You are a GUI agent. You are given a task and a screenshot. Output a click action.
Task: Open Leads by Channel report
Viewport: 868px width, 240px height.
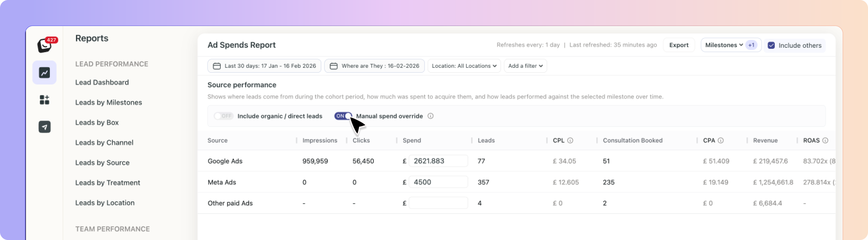point(104,143)
